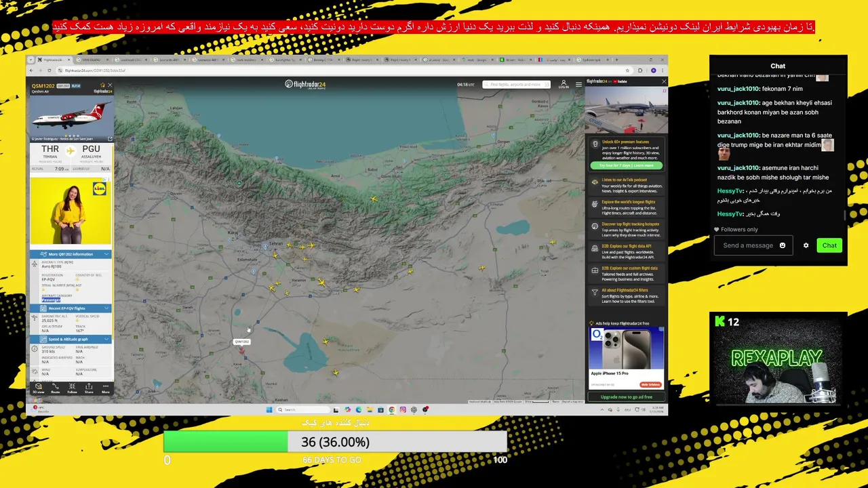
Task: Expand Recent EP-FQV flights section
Action: click(71, 308)
